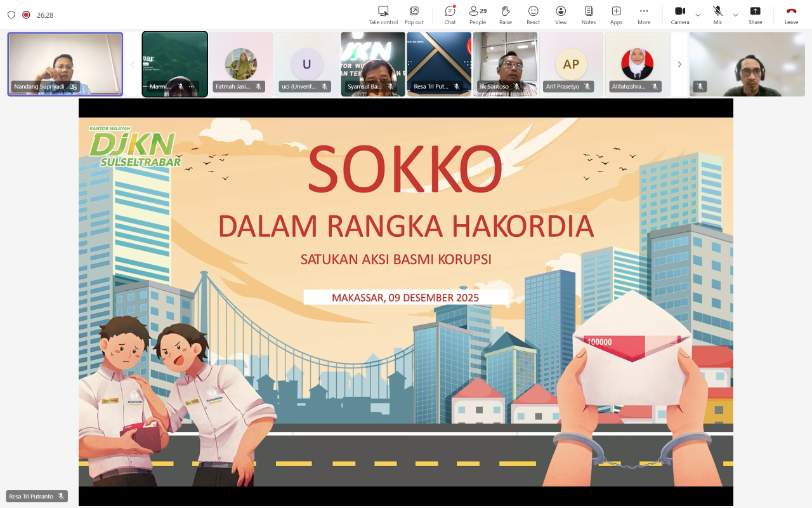Click Arif Prasetyo's AP avatar tile

(x=571, y=63)
